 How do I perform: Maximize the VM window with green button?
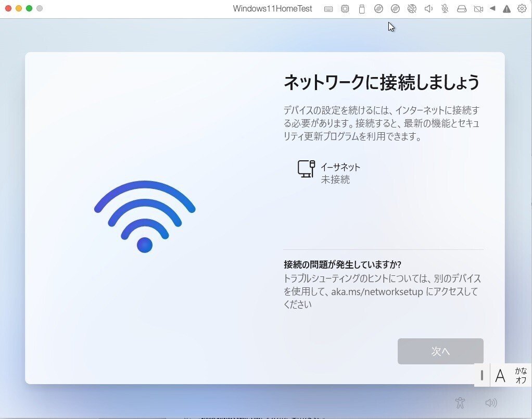click(x=29, y=8)
